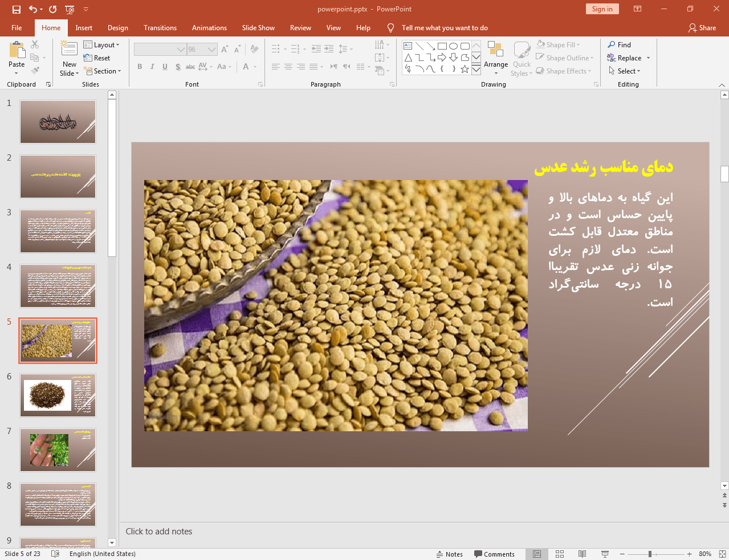Image resolution: width=729 pixels, height=560 pixels.
Task: Switch to the Design tab
Action: 118,28
